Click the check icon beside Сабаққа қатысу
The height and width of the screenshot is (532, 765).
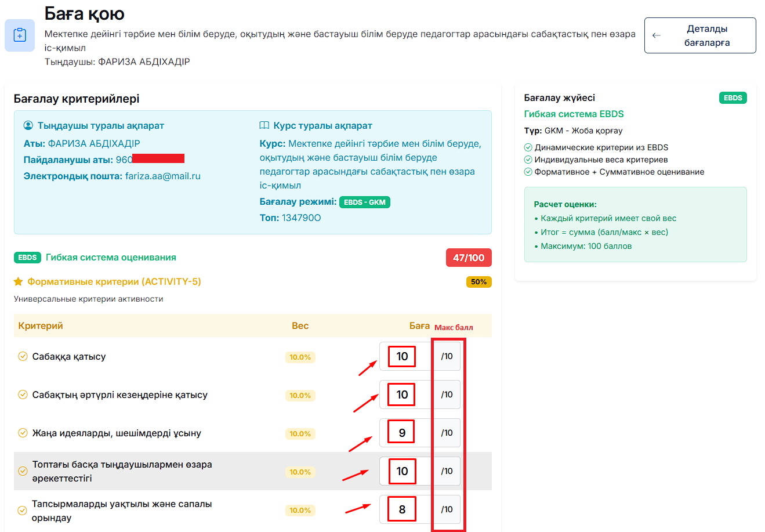[23, 356]
